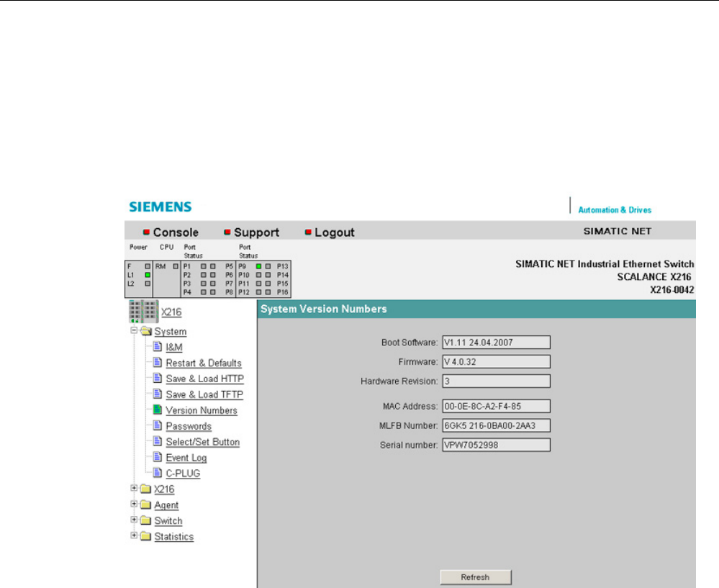Image resolution: width=719 pixels, height=588 pixels.
Task: Click the L2 power LED indicator
Action: click(x=148, y=284)
